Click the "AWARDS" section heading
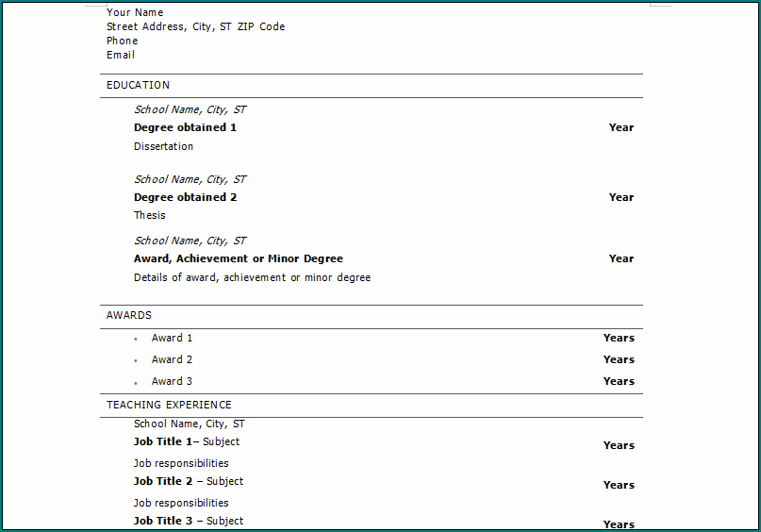The width and height of the screenshot is (761, 532). pyautogui.click(x=129, y=315)
